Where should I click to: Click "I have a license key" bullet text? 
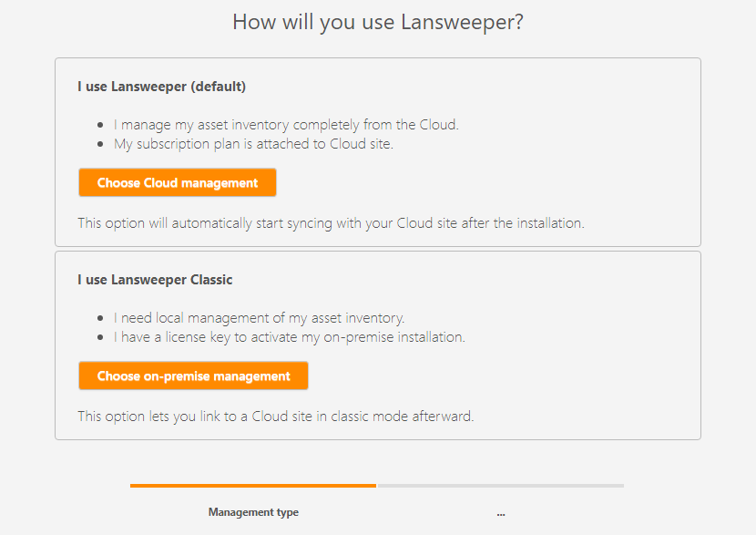click(x=289, y=337)
